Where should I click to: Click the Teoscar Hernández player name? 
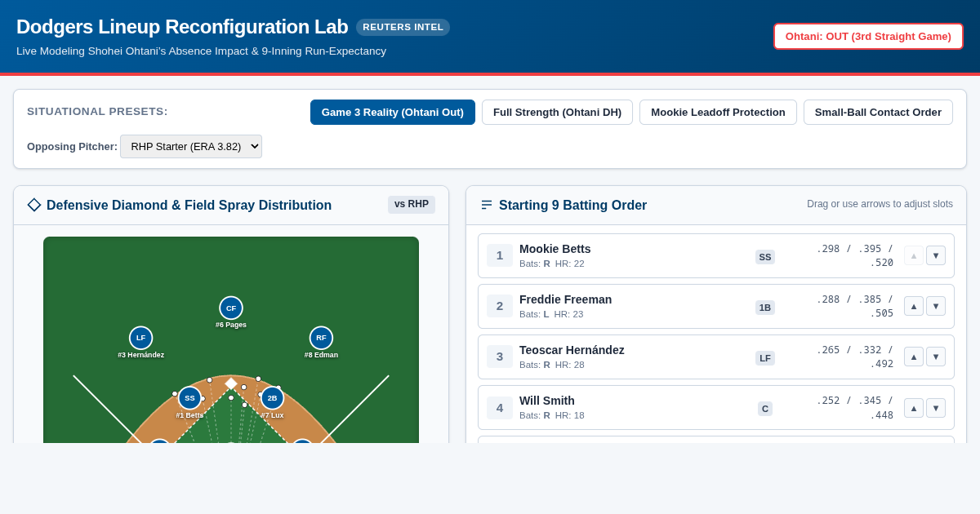[572, 350]
